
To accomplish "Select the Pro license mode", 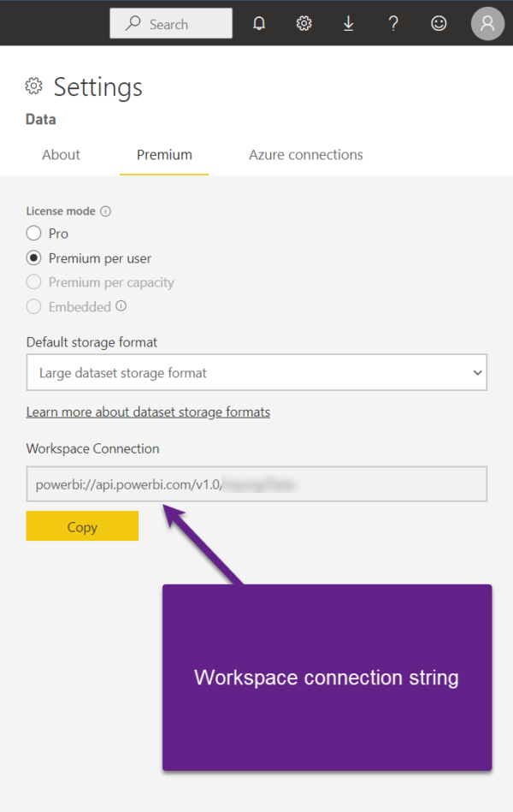I will pos(34,233).
